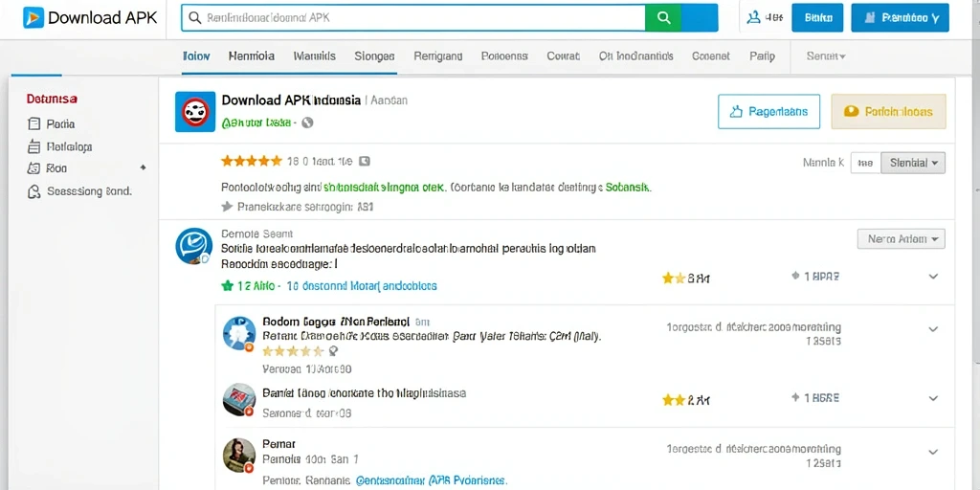980x490 pixels.
Task: Click the Banlat reviewer avatar
Action: (239, 400)
